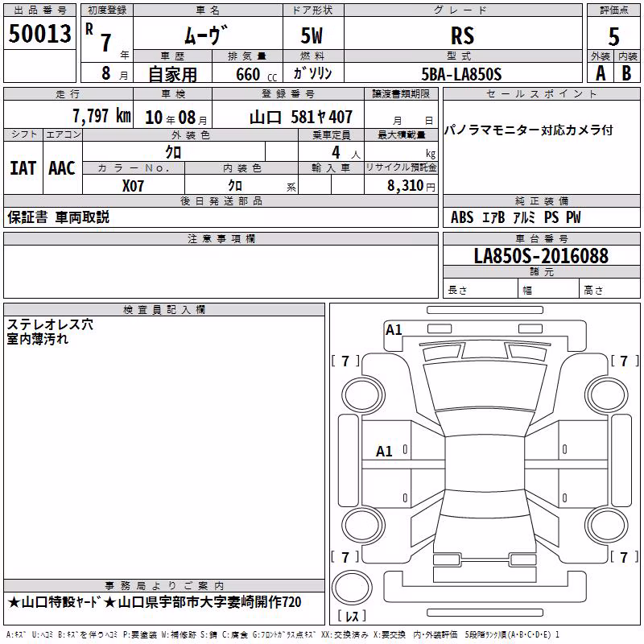Click interior color クロ 系

click(x=242, y=186)
